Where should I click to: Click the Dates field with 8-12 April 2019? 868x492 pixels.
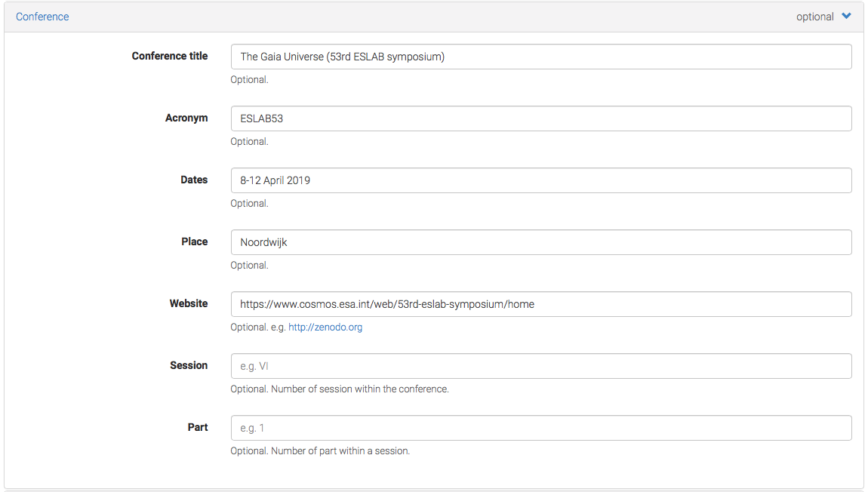point(541,180)
